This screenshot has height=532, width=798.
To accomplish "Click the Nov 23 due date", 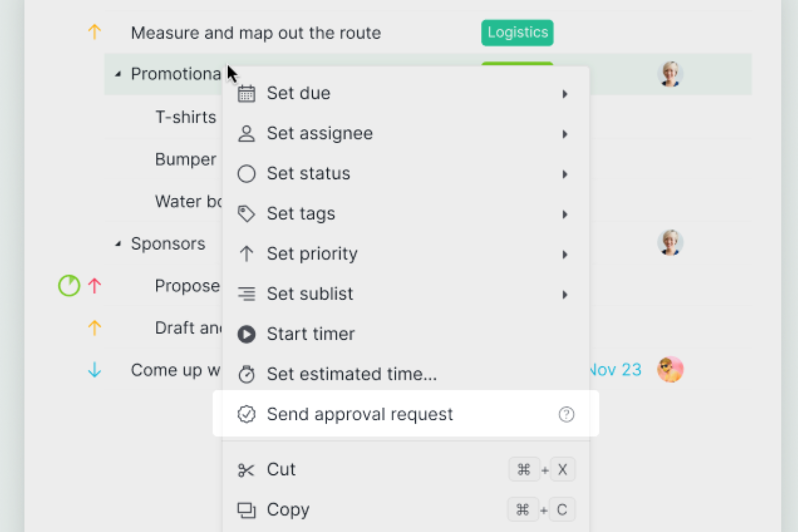I will pyautogui.click(x=615, y=370).
